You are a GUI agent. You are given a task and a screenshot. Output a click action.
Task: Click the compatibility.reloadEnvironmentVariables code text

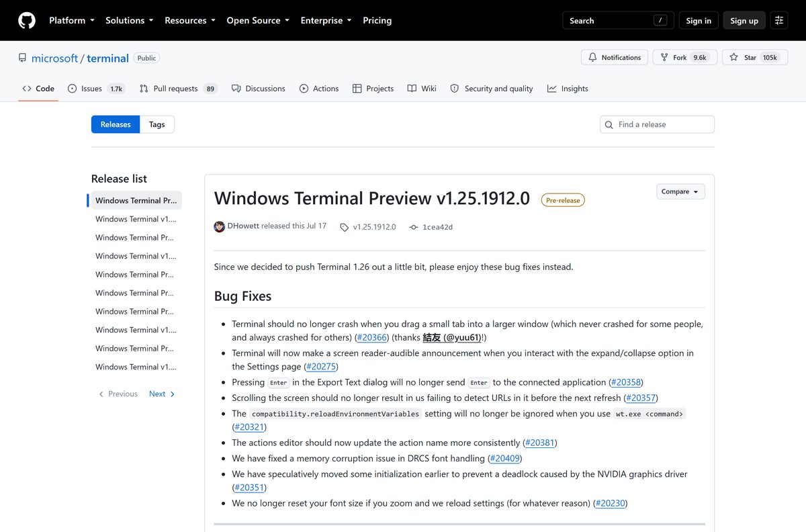tap(336, 414)
